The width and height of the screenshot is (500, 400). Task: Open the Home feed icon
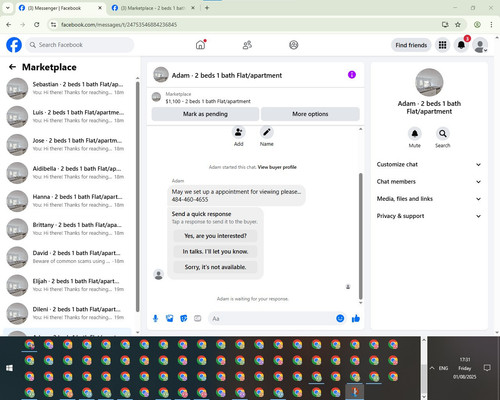tap(201, 45)
